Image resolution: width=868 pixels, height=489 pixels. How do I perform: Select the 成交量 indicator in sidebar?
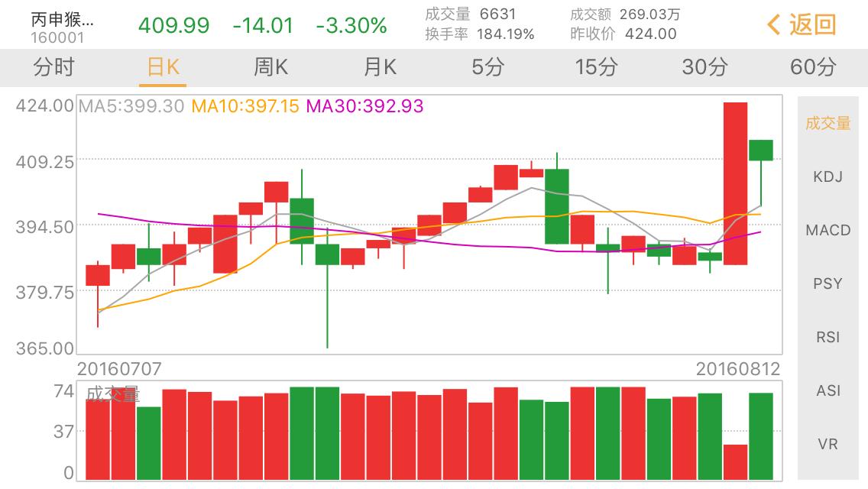(x=828, y=123)
